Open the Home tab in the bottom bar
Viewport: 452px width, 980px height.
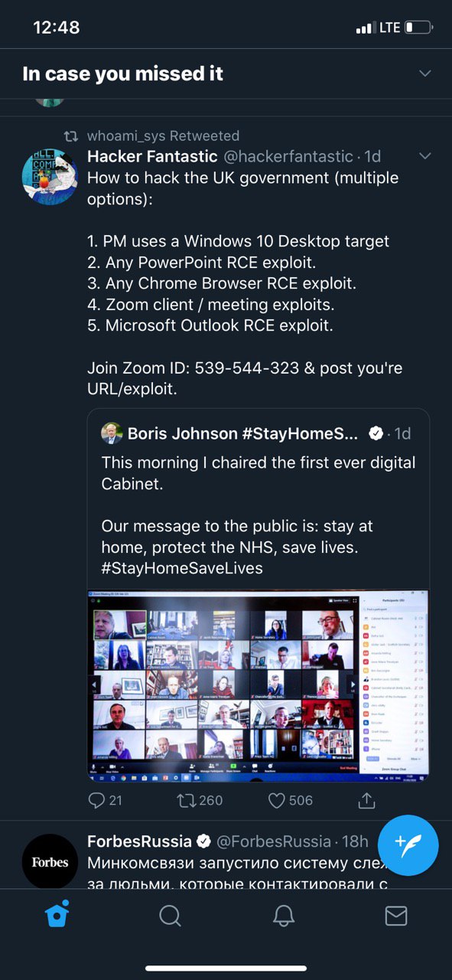[57, 915]
